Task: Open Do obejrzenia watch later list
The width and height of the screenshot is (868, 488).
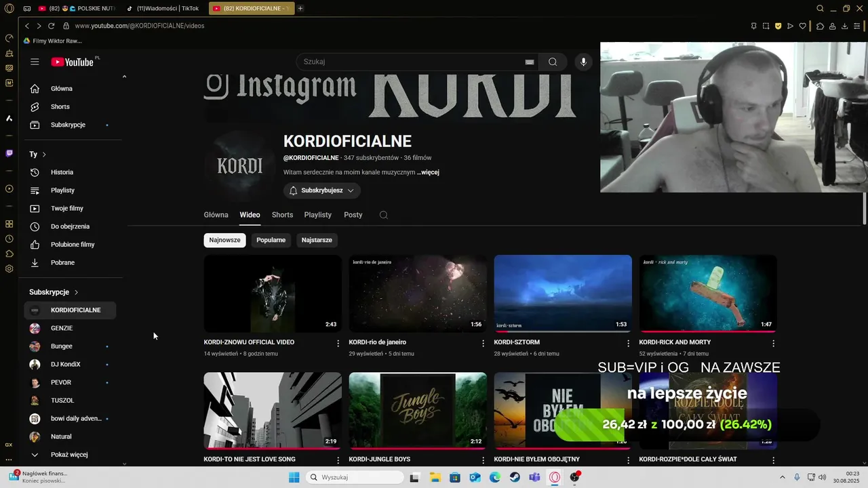Action: [x=71, y=226]
